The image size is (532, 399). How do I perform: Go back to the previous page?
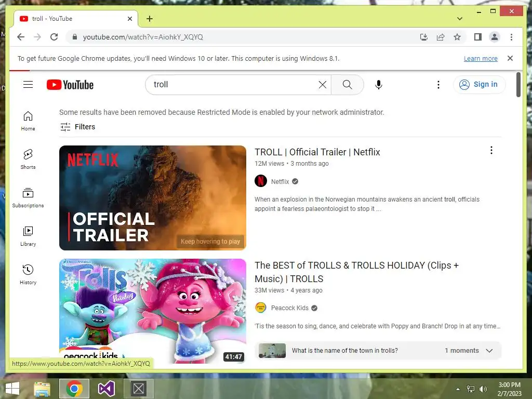click(21, 37)
